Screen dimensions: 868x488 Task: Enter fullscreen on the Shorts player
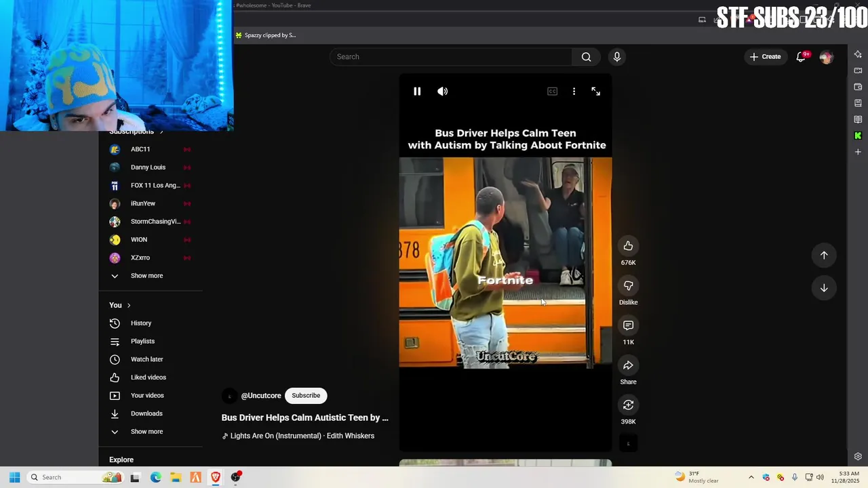pos(595,91)
